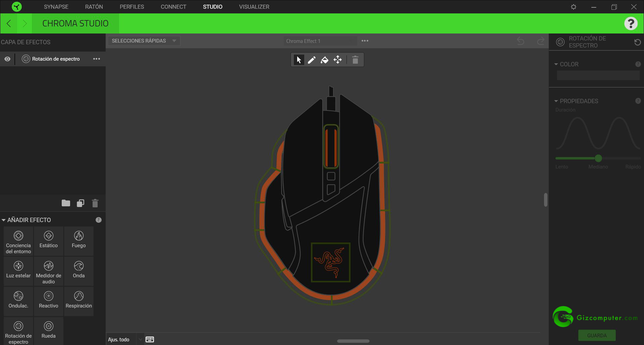Add the Conciencia del entorno effect

tap(18, 241)
